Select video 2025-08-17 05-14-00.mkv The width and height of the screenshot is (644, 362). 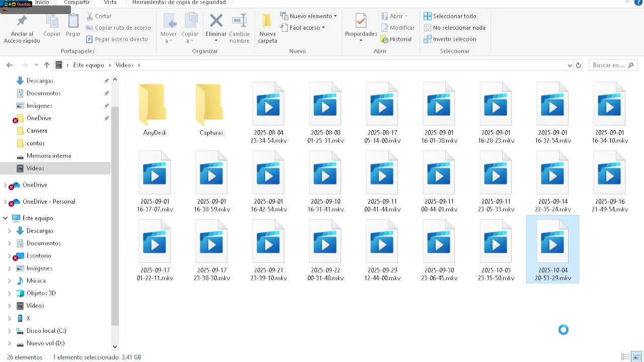(x=382, y=113)
